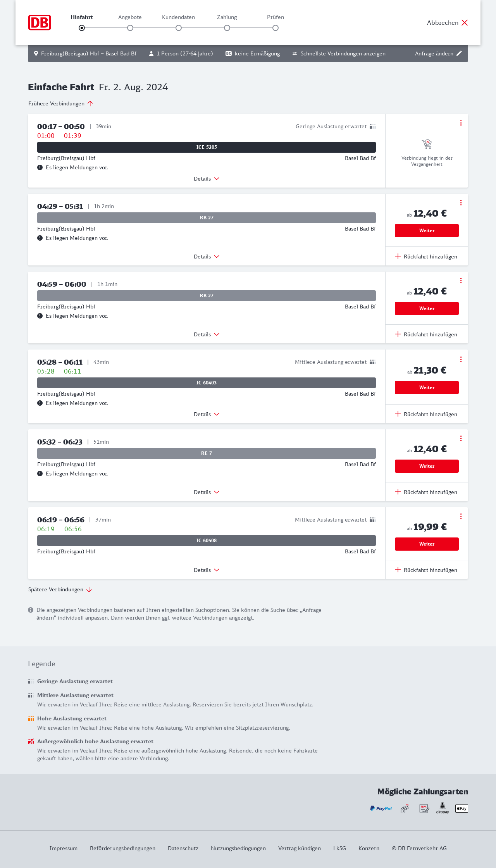Select the Angebote step circle
496x868 pixels.
point(130,28)
